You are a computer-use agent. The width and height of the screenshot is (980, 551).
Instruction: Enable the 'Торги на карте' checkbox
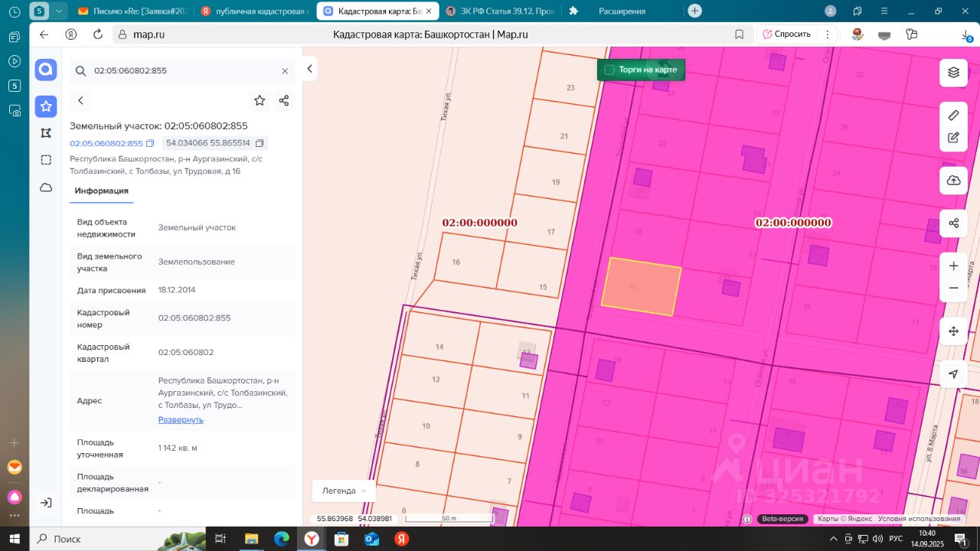click(x=609, y=70)
